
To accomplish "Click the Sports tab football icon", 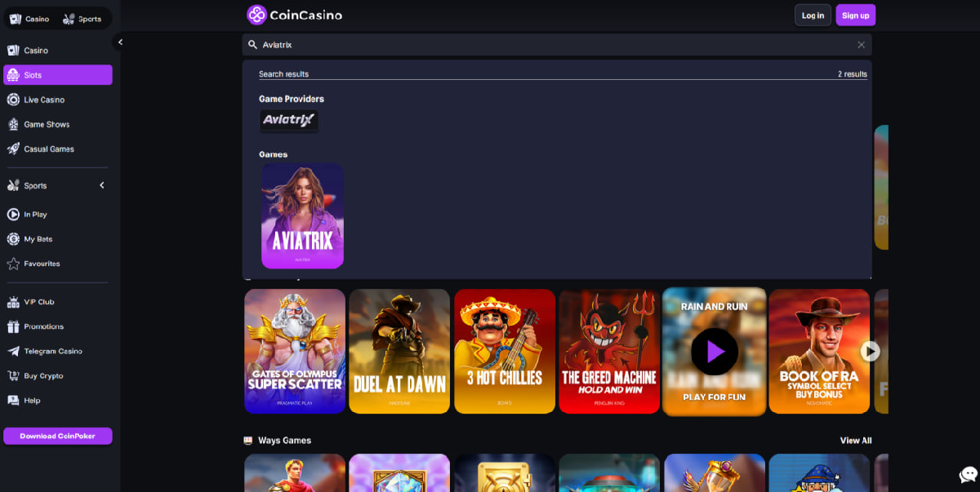I will (69, 19).
